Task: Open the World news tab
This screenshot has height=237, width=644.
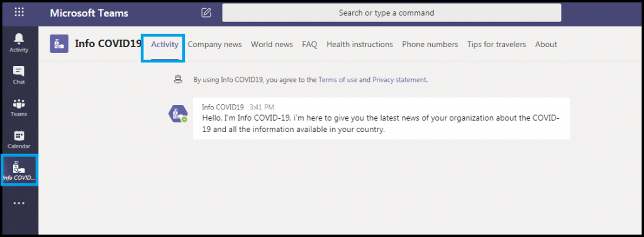Action: click(x=272, y=45)
